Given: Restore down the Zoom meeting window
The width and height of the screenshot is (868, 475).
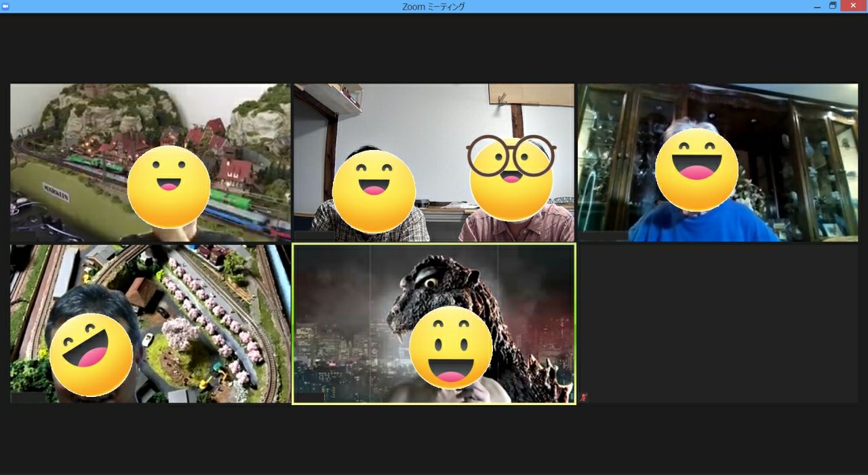Looking at the screenshot, I should [x=833, y=5].
